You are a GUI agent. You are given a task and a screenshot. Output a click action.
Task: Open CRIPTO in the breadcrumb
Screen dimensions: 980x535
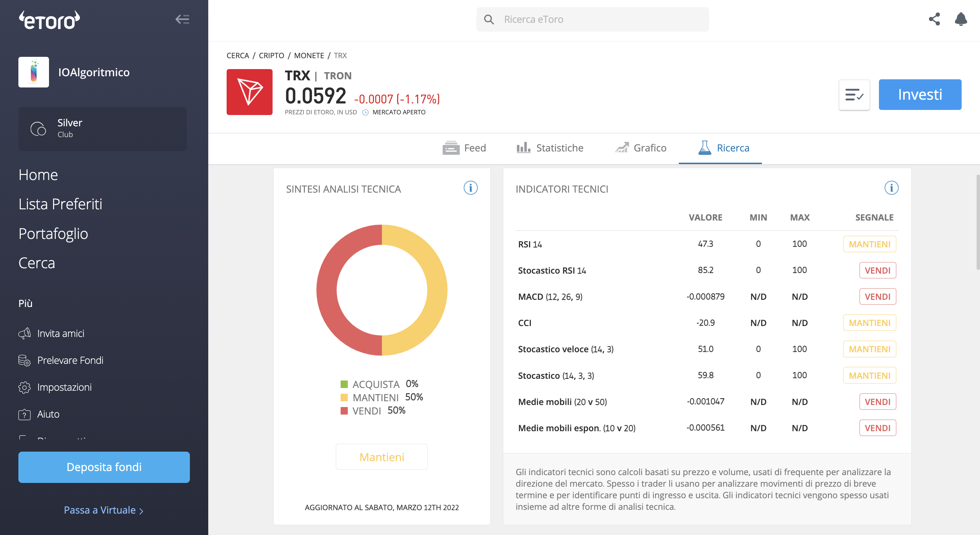click(271, 55)
